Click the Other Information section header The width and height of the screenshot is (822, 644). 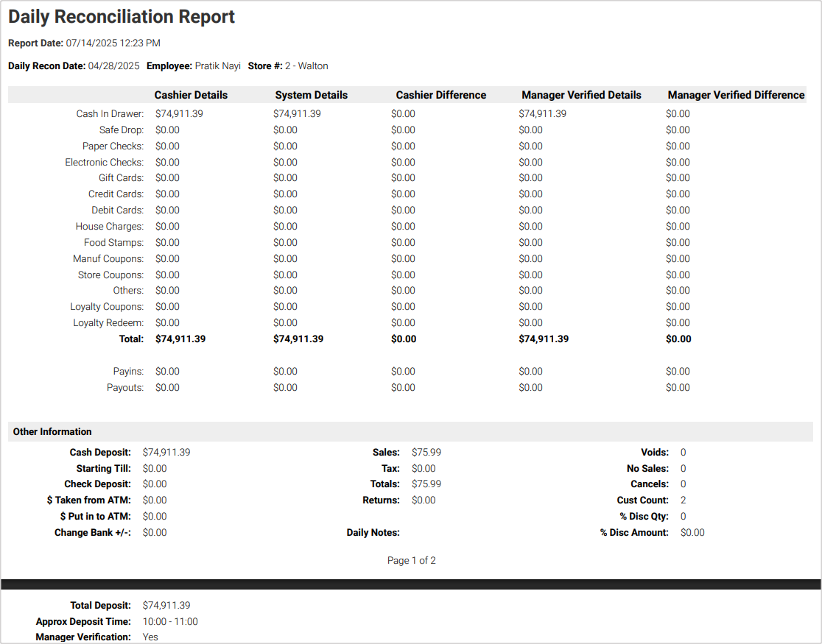click(52, 432)
